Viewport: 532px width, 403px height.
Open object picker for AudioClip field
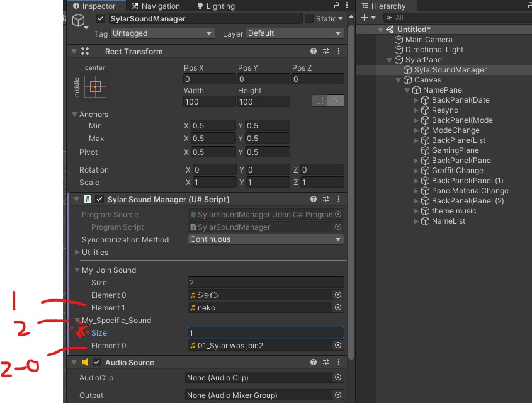coord(338,377)
